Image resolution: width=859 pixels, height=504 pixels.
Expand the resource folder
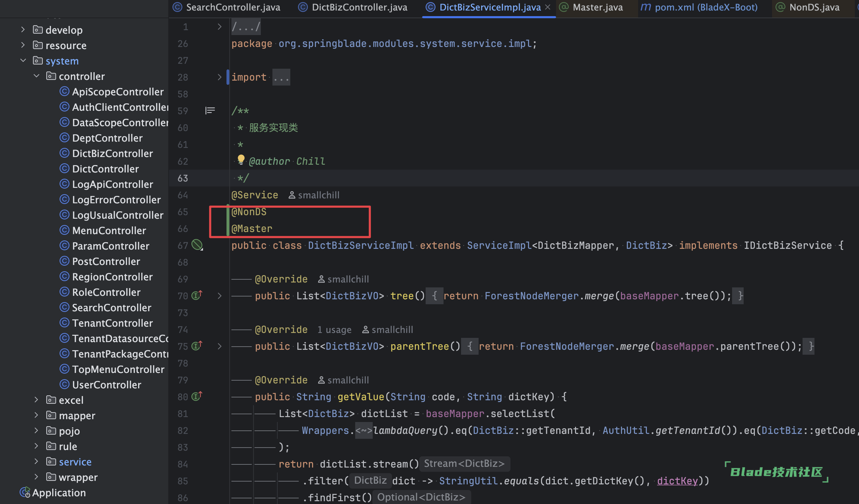pos(23,45)
